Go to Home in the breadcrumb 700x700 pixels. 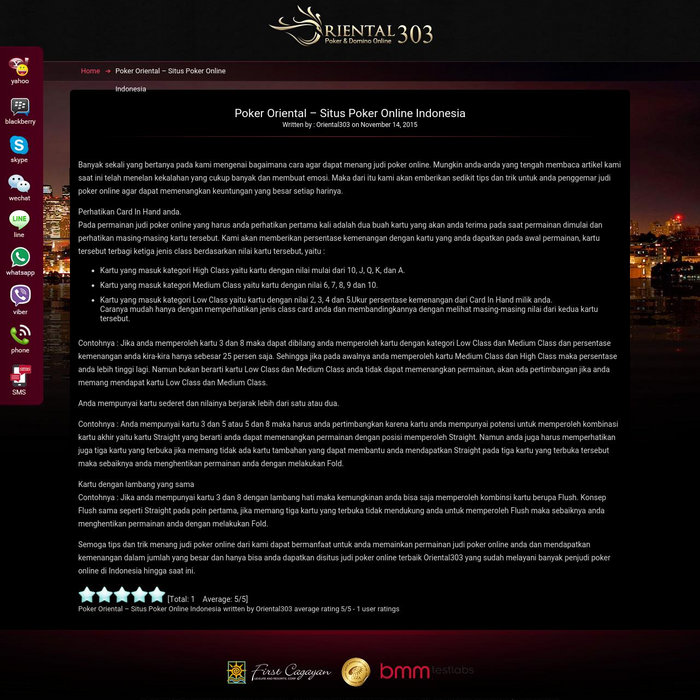click(90, 71)
